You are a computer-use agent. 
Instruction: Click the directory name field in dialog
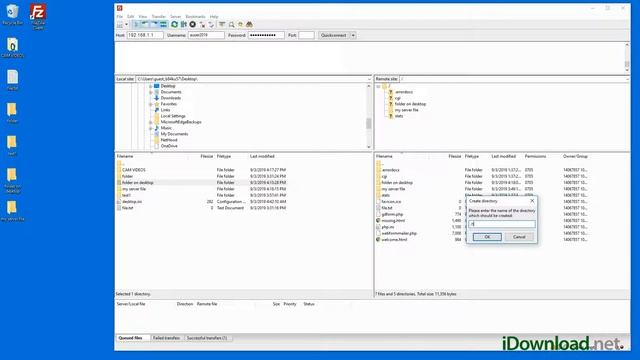[x=502, y=224]
